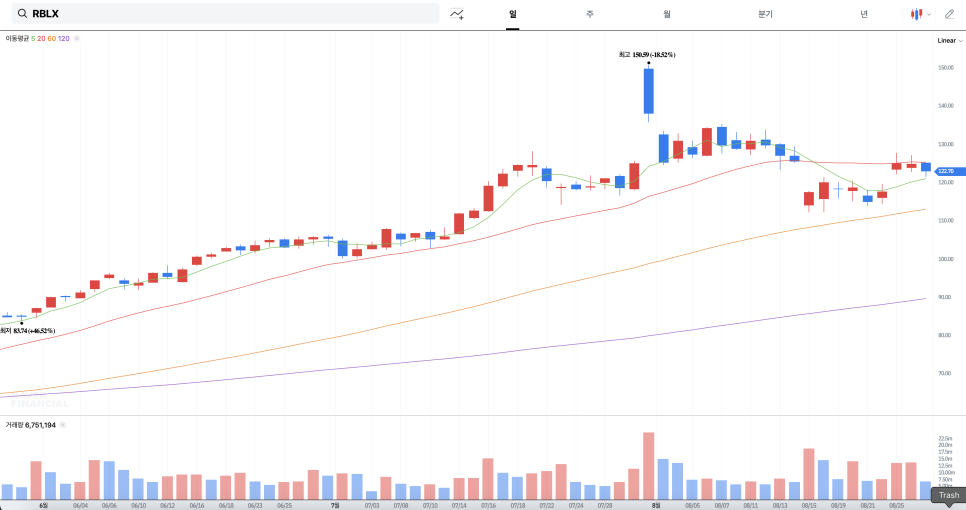Viewport: 966px width, 510px height.
Task: Click the green 5-day average value
Action: tap(33, 38)
